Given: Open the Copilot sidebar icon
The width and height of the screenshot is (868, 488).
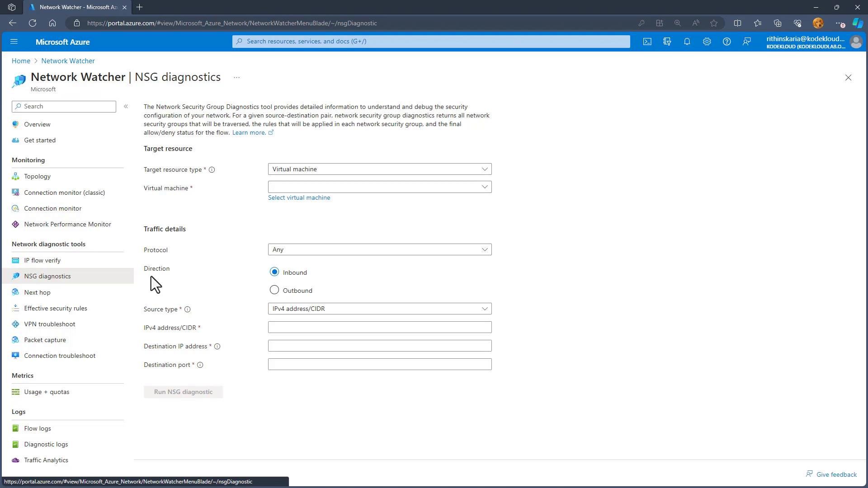Looking at the screenshot, I should pyautogui.click(x=858, y=23).
